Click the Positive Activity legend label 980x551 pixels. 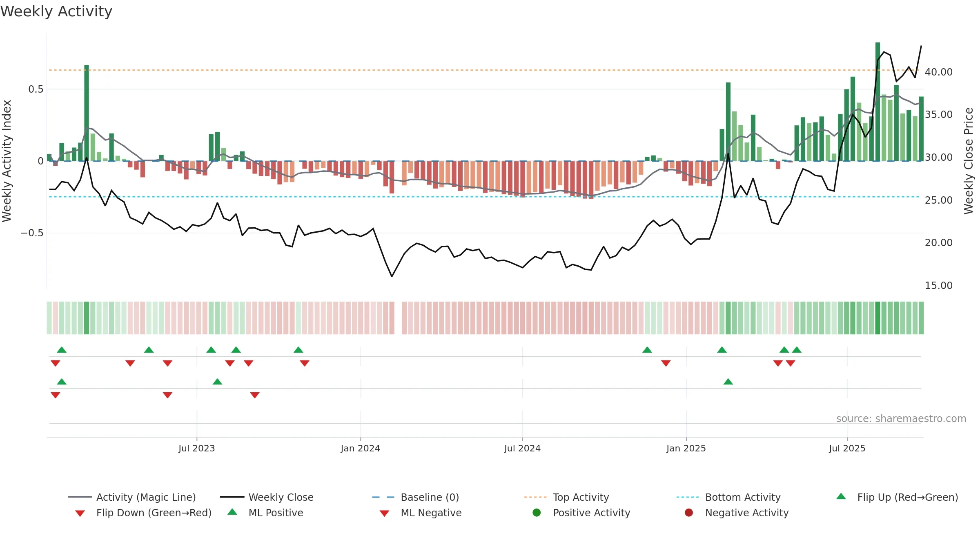pos(592,513)
